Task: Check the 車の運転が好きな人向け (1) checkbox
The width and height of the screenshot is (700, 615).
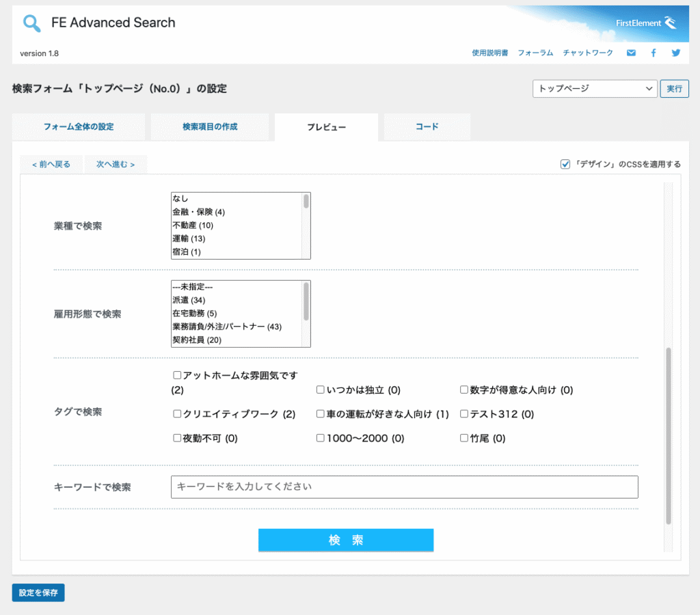Action: [320, 413]
